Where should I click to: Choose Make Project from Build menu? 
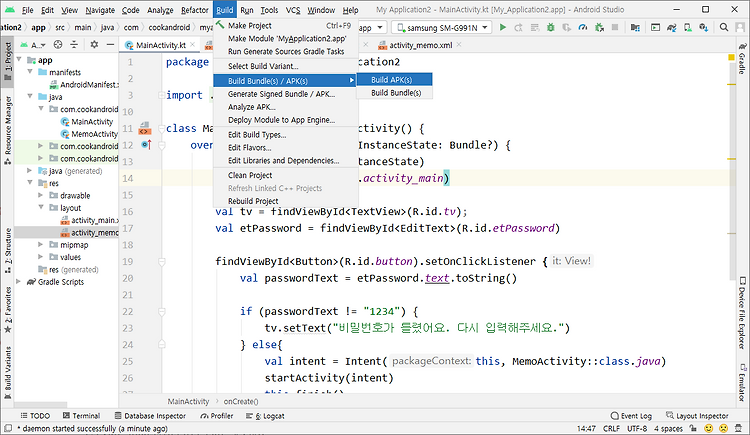tap(286, 25)
